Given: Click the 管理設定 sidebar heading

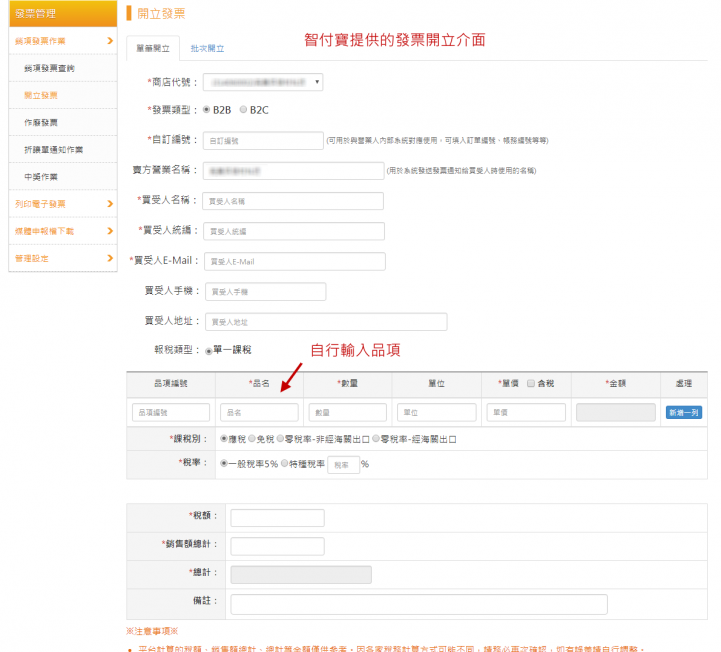Looking at the screenshot, I should point(32,258).
